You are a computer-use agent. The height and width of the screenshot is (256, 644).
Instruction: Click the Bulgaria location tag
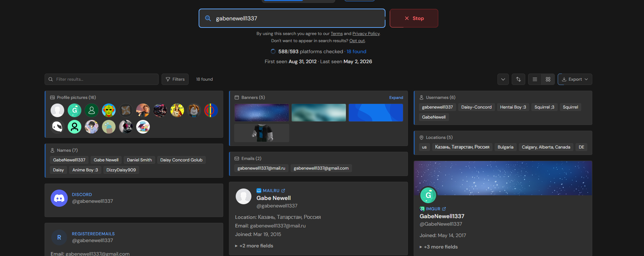(x=506, y=147)
